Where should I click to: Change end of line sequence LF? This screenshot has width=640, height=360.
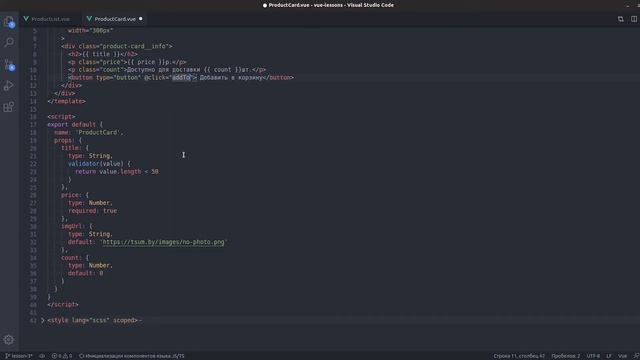(x=609, y=356)
